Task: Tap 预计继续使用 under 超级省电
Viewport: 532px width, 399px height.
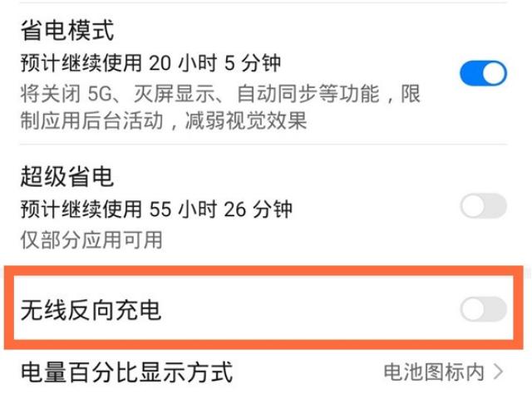Action: [x=81, y=207]
